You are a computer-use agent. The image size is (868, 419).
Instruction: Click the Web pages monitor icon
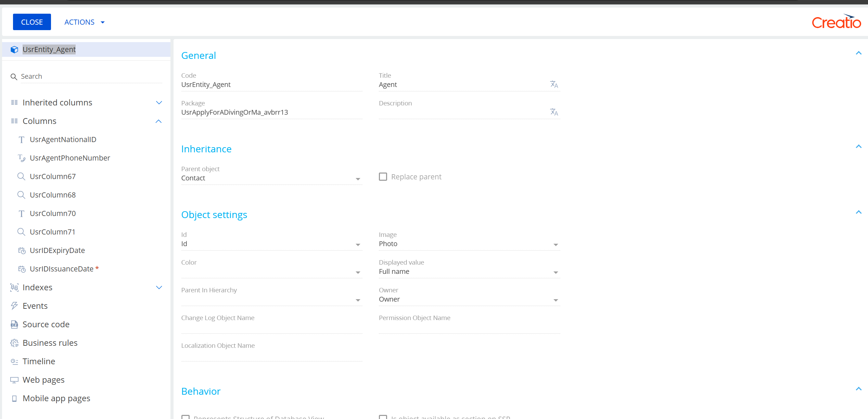click(14, 380)
